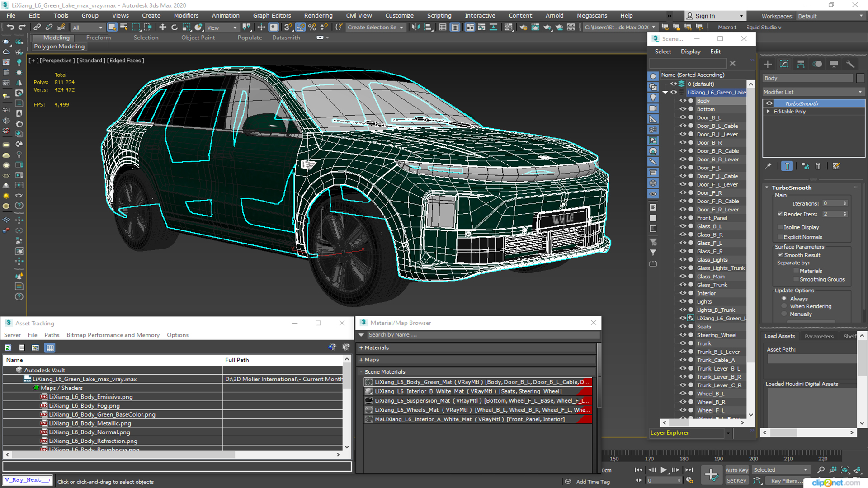
Task: Enable Isoline Display checkbox
Action: (780, 227)
